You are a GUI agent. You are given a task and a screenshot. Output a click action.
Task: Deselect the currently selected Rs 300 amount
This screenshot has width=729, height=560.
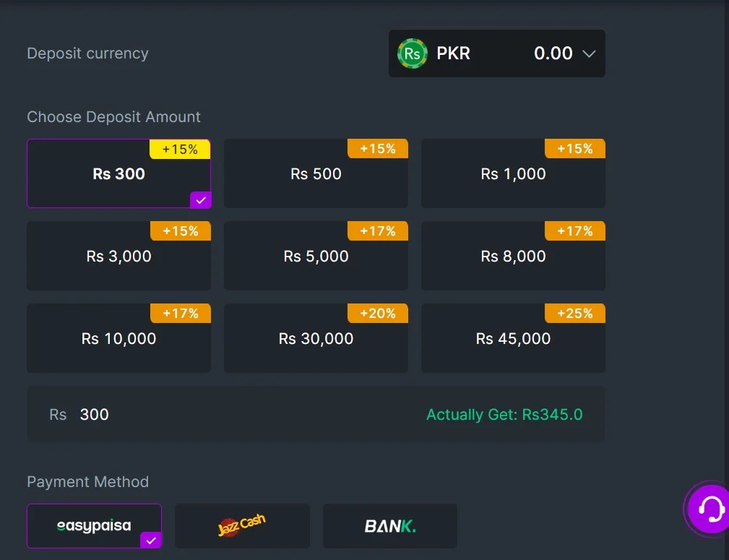pyautogui.click(x=118, y=173)
